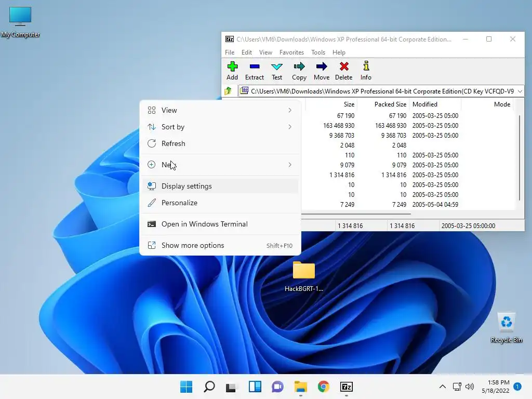Click the 7-Zip path address field
This screenshot has width=532, height=399.
coord(377,91)
